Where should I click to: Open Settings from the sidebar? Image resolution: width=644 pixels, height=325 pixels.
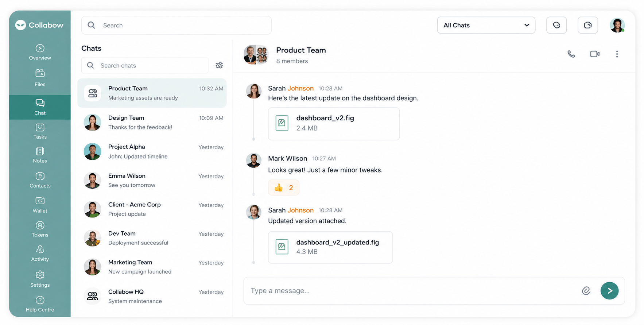coord(40,279)
